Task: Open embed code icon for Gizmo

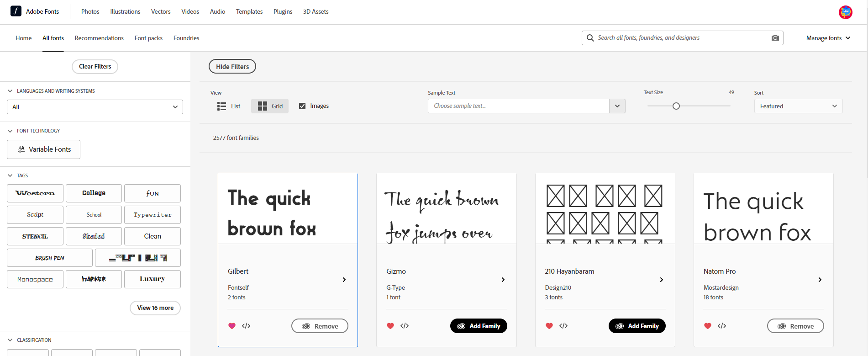Action: point(405,326)
